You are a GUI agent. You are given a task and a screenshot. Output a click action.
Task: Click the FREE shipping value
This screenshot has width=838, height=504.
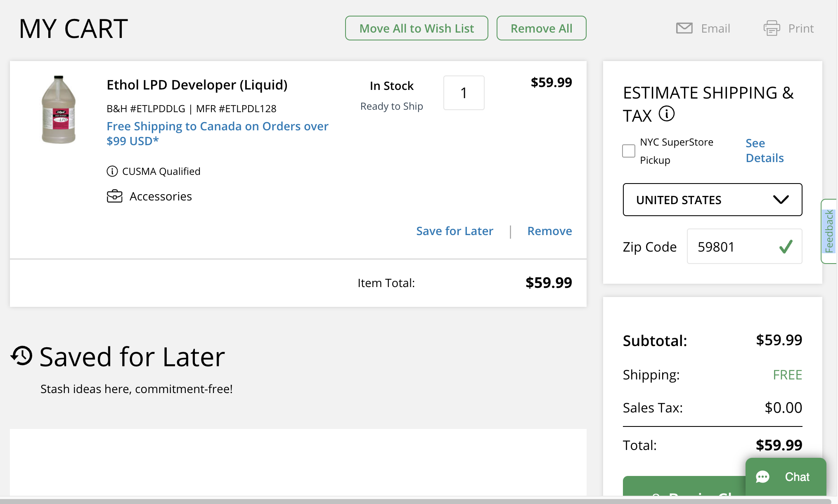[x=787, y=375]
